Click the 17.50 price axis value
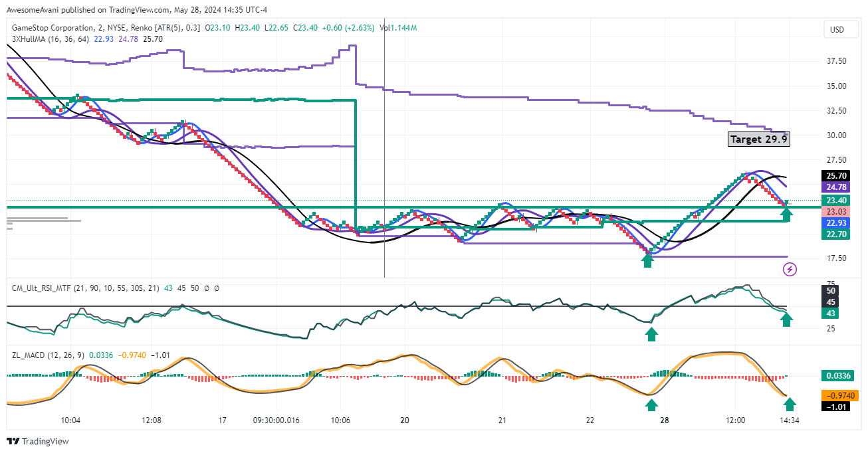This screenshot has height=453, width=868. point(836,258)
